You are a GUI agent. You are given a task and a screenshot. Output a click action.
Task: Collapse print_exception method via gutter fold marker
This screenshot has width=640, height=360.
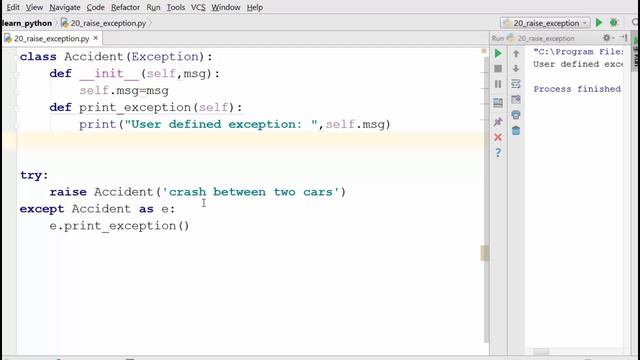(x=16, y=108)
